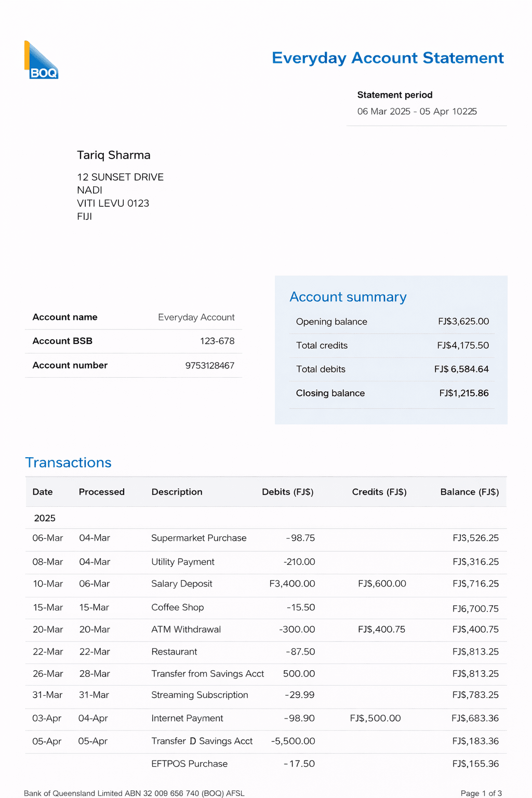Click the Statement period dates

(x=417, y=111)
